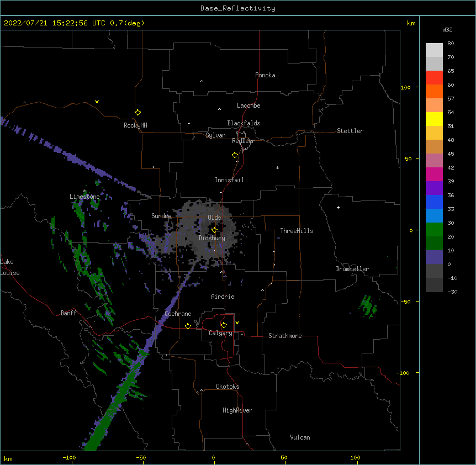Select the RockyMH label

point(135,125)
